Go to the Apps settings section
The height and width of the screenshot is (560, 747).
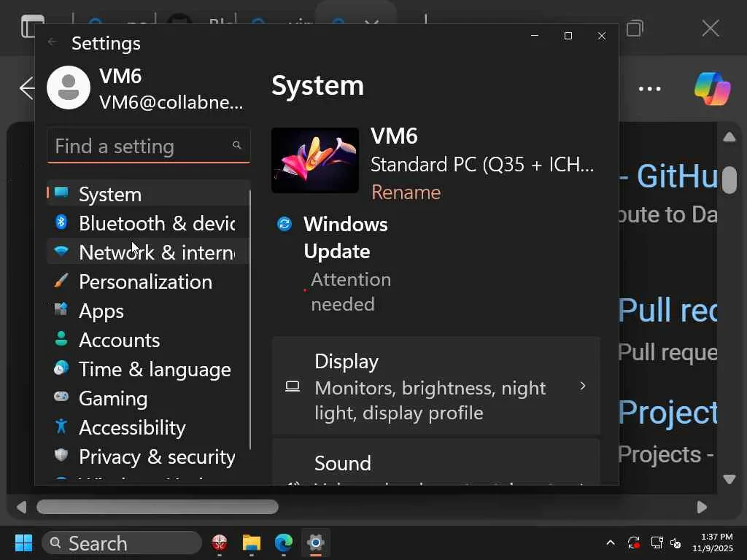[101, 311]
